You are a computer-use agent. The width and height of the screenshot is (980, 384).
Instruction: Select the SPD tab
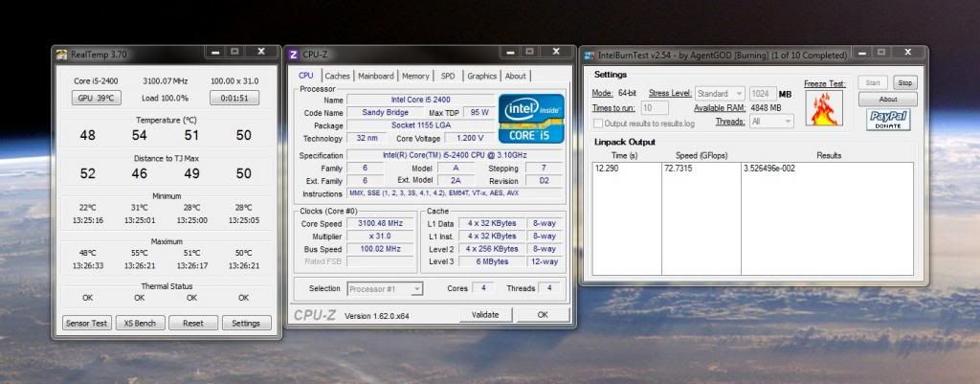pos(448,77)
